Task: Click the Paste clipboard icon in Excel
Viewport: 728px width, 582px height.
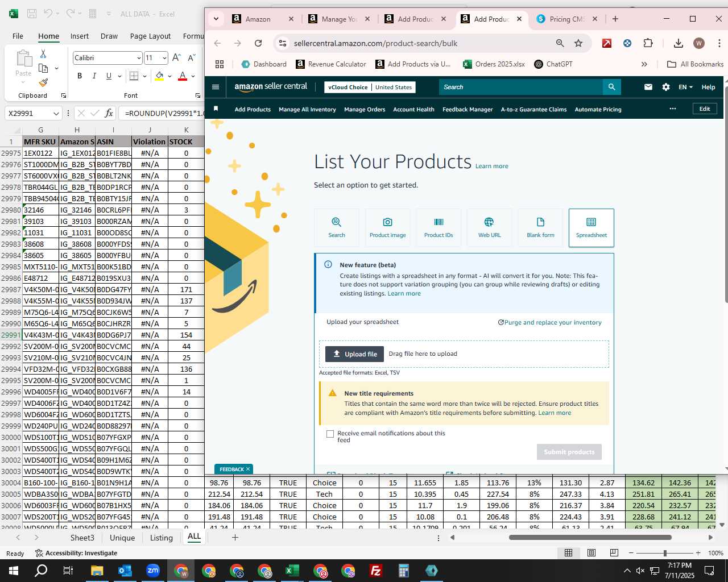Action: [23, 59]
